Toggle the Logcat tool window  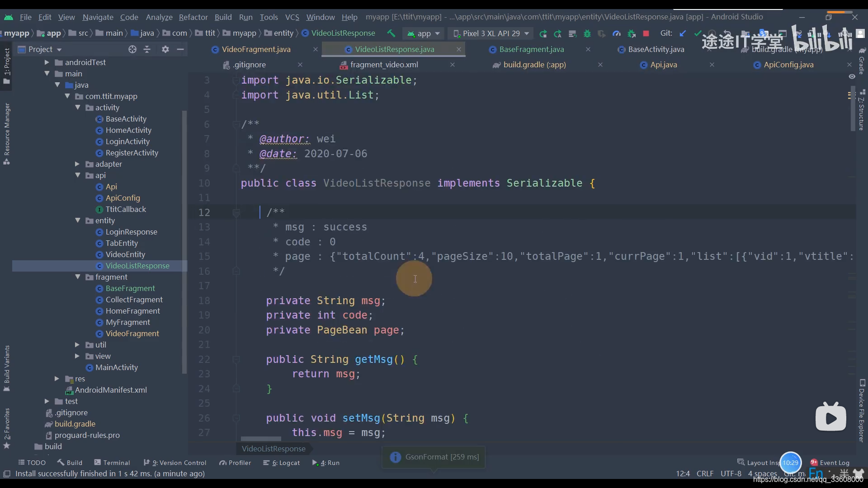pos(282,463)
